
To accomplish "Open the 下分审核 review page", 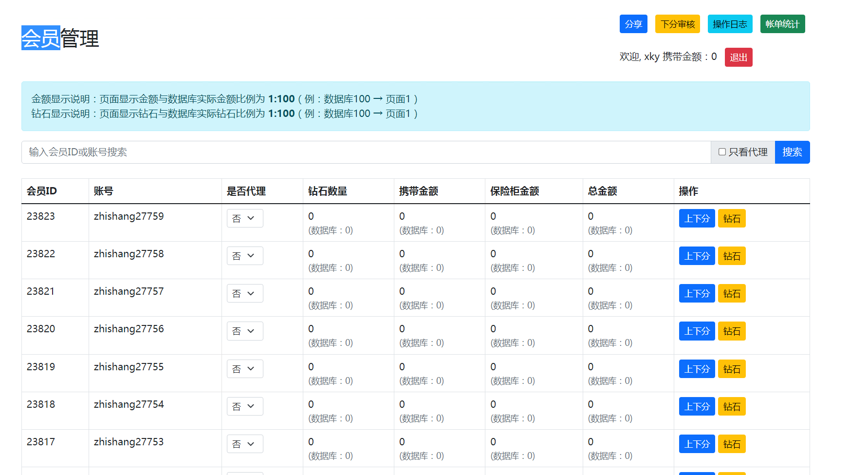I will [x=677, y=24].
